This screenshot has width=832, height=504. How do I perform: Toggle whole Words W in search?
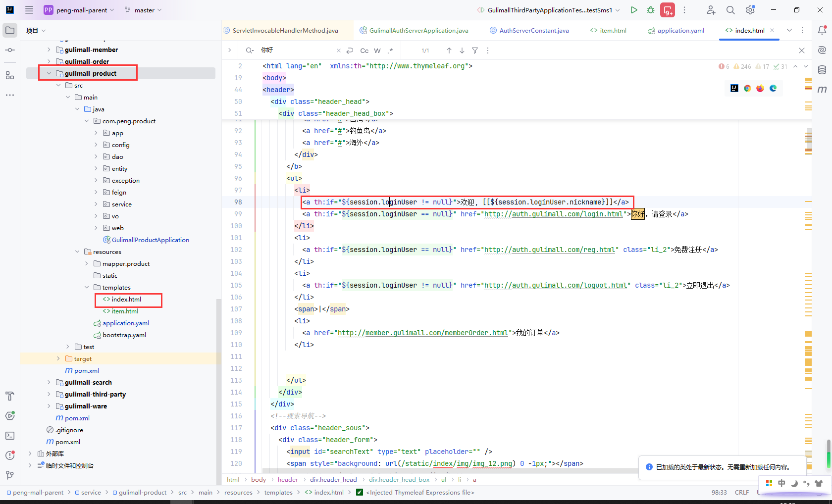tap(377, 50)
